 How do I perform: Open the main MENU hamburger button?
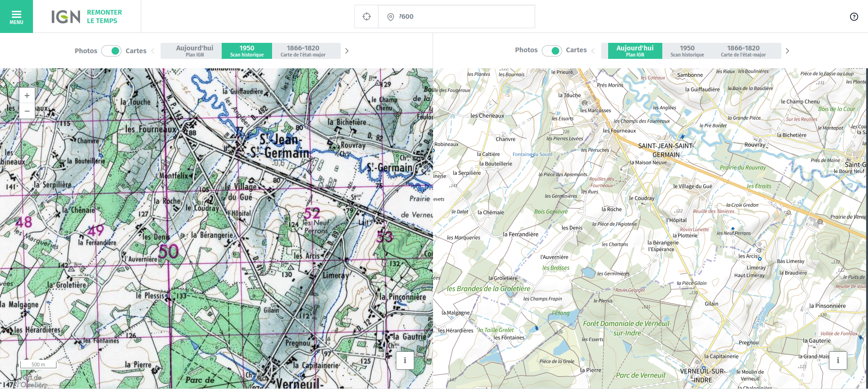[x=16, y=16]
